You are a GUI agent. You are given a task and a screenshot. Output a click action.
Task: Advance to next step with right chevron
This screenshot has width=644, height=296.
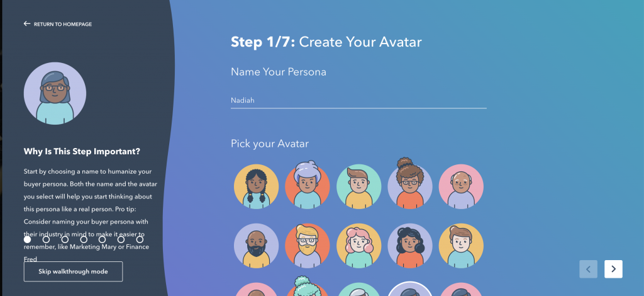point(613,269)
